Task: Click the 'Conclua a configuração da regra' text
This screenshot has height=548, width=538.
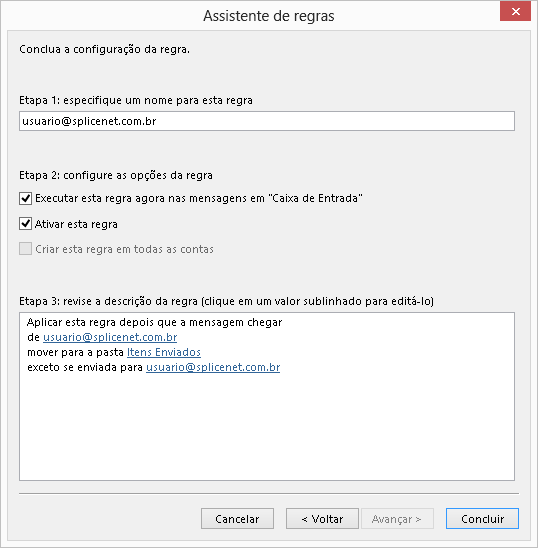Action: (104, 49)
